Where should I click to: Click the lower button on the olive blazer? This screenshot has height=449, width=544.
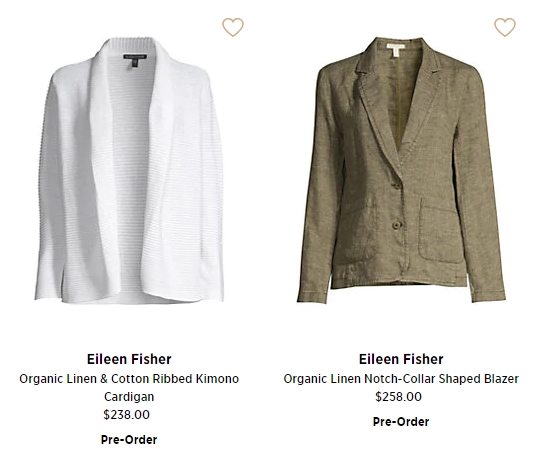(x=397, y=225)
